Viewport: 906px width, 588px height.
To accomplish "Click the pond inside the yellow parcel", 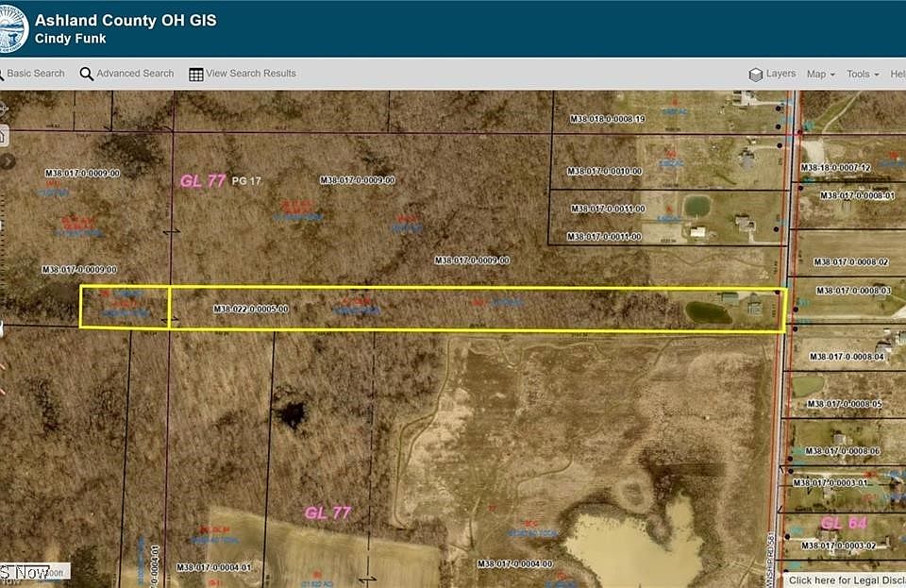I will click(708, 312).
